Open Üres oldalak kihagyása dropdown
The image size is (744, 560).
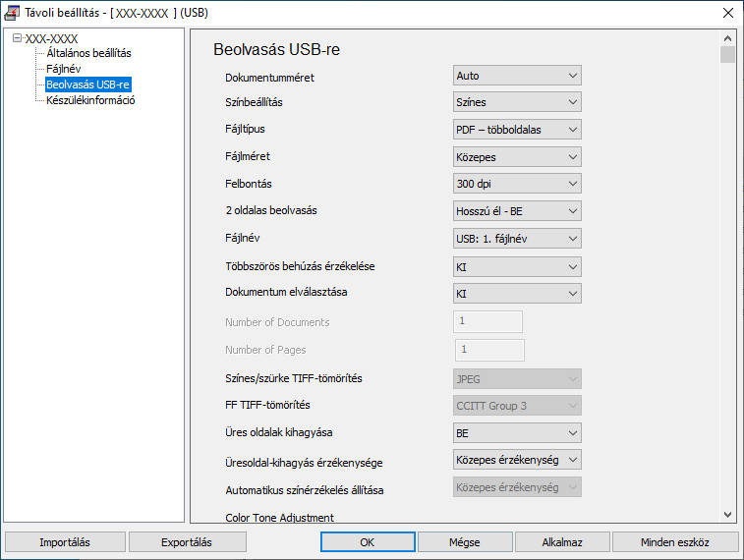pyautogui.click(x=517, y=433)
